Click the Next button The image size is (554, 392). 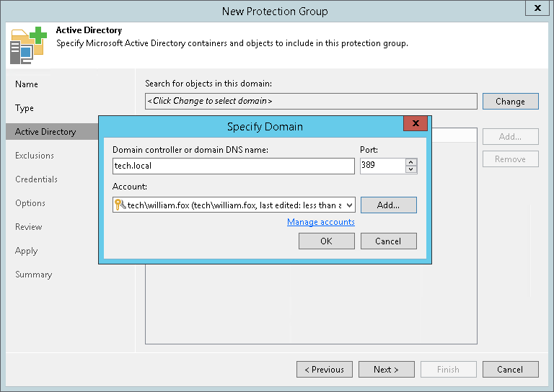[387, 370]
